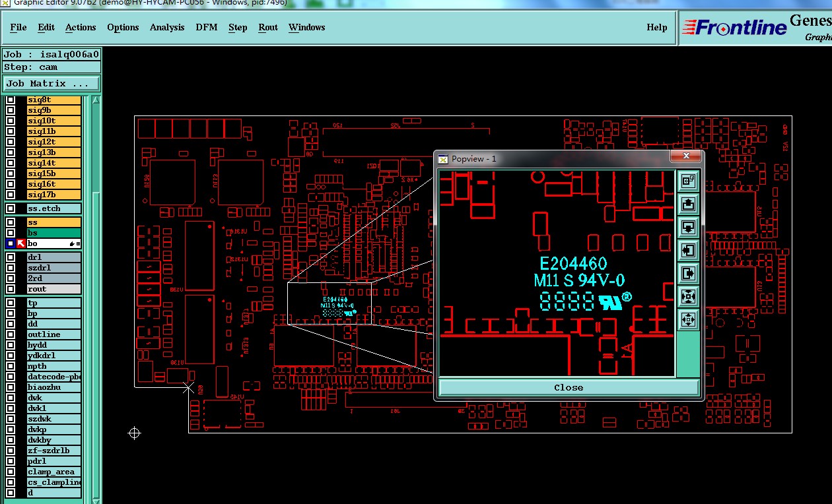Viewport: 832px width, 504px height.
Task: Toggle display of the npth layer
Action: [11, 366]
